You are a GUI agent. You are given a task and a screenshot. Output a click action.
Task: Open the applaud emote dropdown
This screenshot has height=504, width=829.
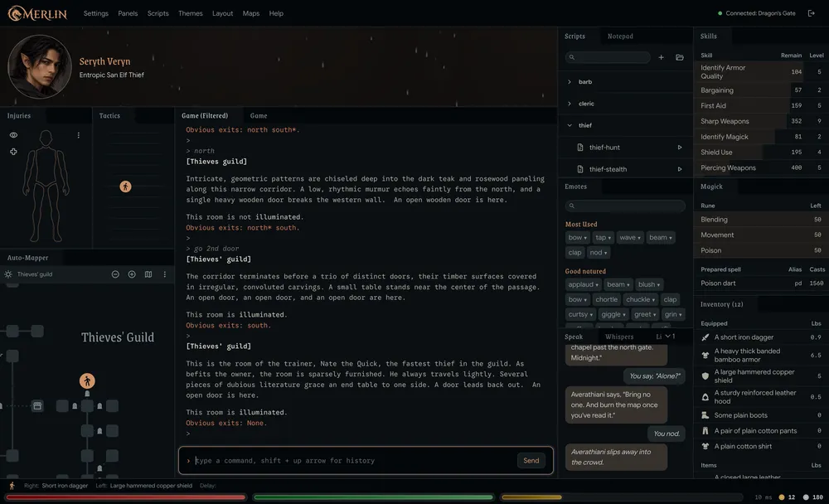[x=583, y=284]
